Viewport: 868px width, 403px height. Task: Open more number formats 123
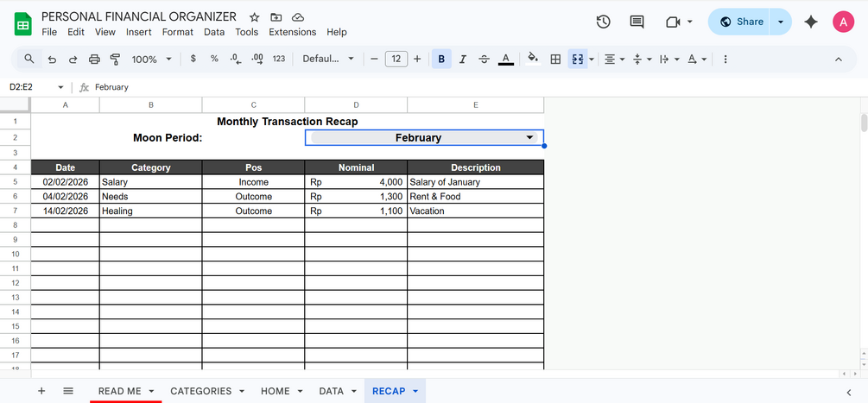[279, 59]
